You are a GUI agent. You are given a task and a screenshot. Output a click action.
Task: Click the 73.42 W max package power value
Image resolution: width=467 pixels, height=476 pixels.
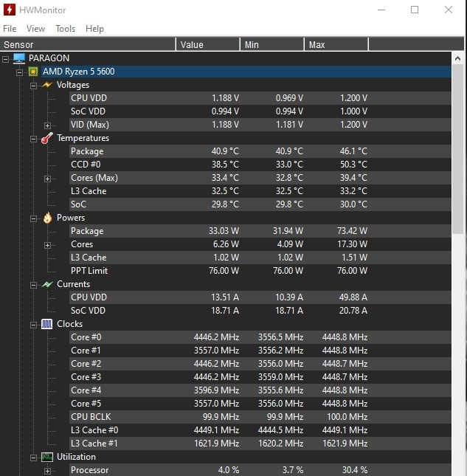pyautogui.click(x=353, y=231)
